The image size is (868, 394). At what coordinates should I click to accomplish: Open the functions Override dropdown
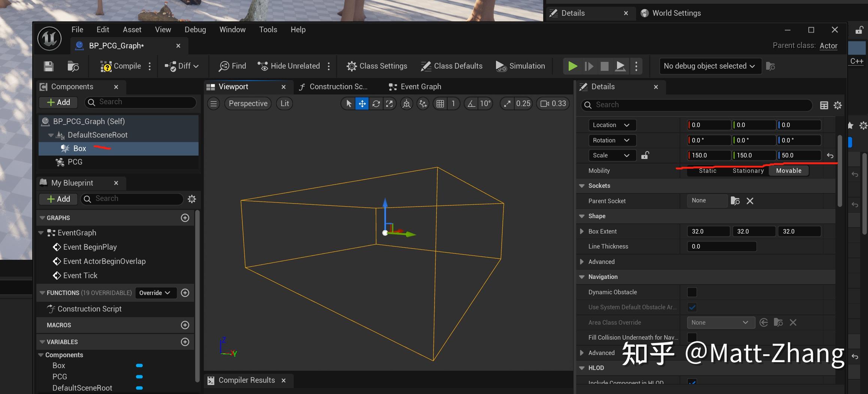tap(155, 293)
